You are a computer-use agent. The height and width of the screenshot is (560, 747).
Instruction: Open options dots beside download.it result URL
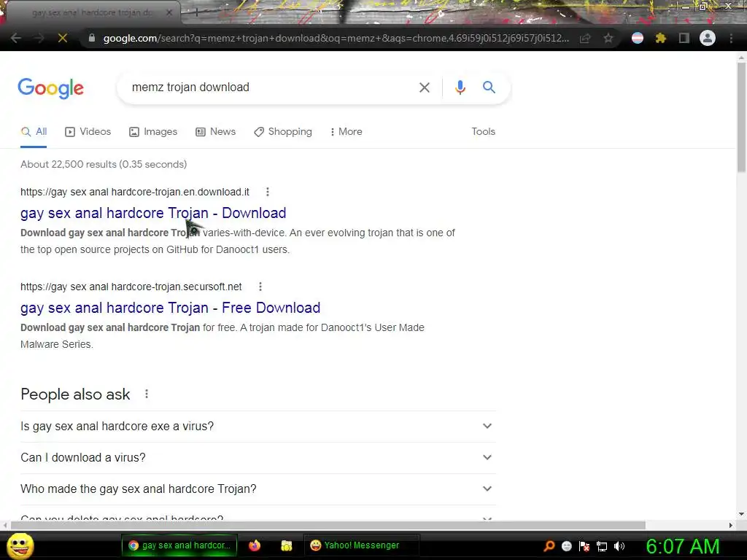(x=268, y=192)
